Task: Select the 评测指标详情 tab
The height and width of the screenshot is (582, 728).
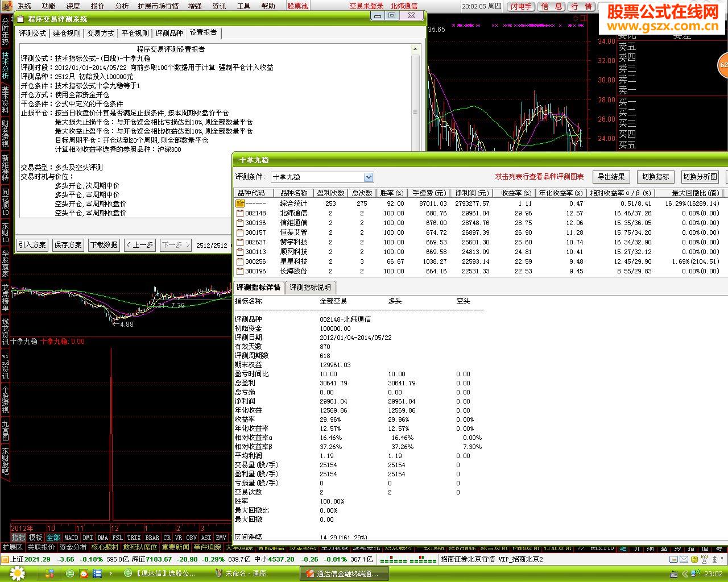Action: [x=259, y=288]
